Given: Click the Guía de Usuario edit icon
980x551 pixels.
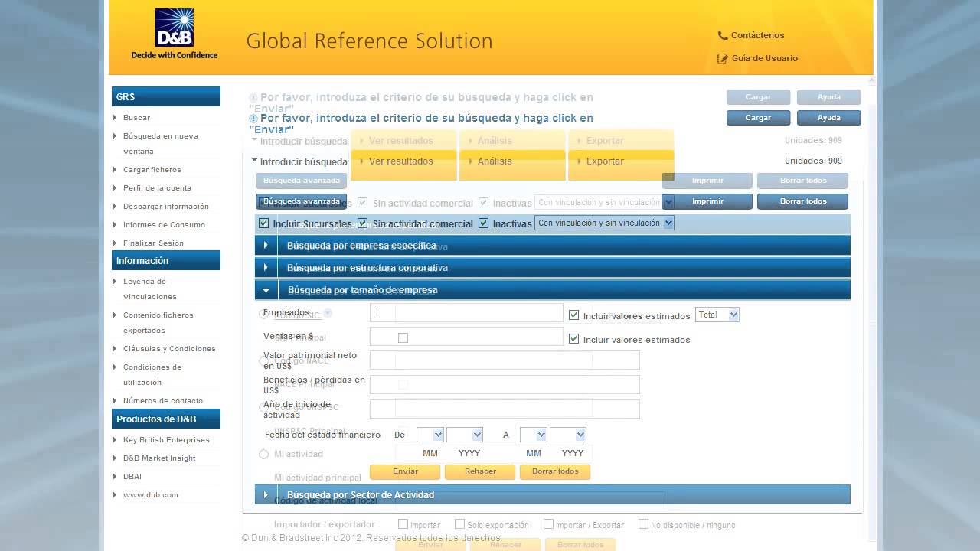Looking at the screenshot, I should pos(722,58).
